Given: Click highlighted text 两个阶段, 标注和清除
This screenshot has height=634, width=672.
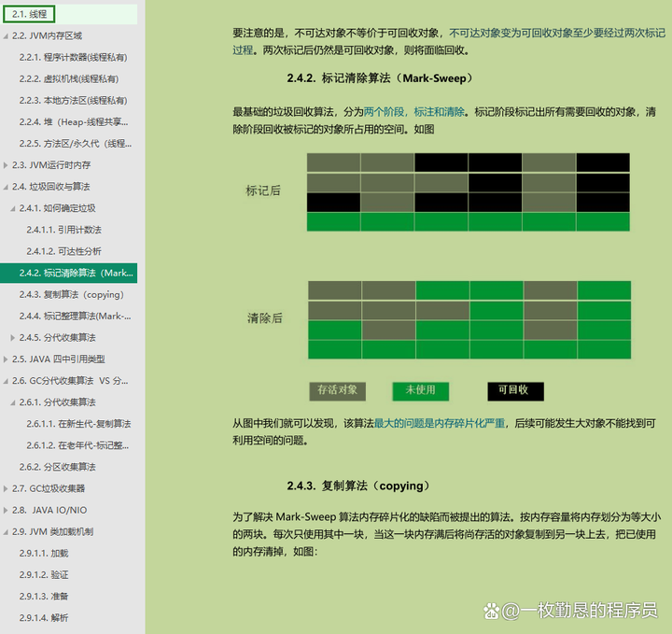Looking at the screenshot, I should 414,112.
